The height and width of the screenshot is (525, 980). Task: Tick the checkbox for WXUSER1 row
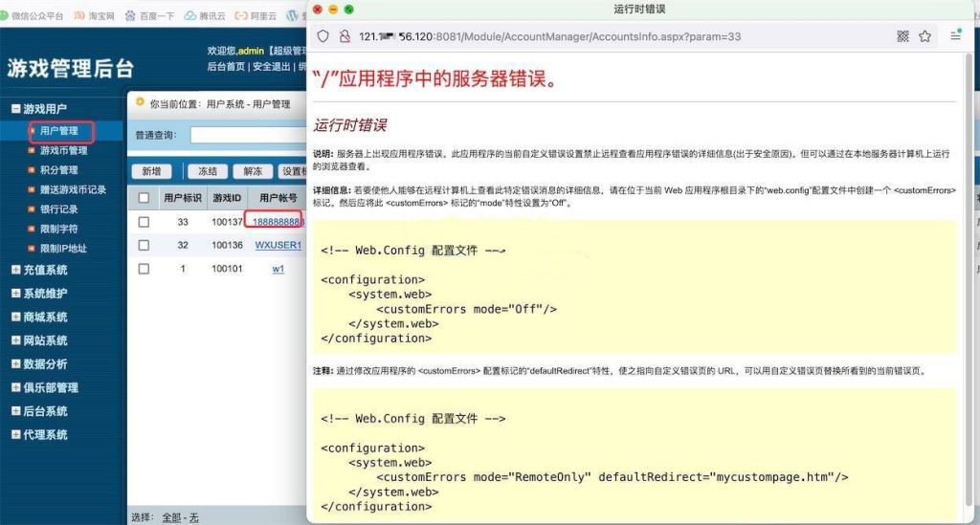[x=144, y=245]
